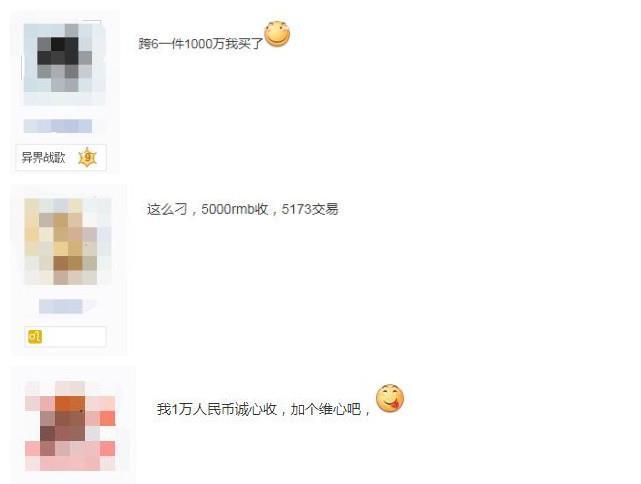The width and height of the screenshot is (641, 484).
Task: Click the level 9 star badge icon
Action: 87,157
